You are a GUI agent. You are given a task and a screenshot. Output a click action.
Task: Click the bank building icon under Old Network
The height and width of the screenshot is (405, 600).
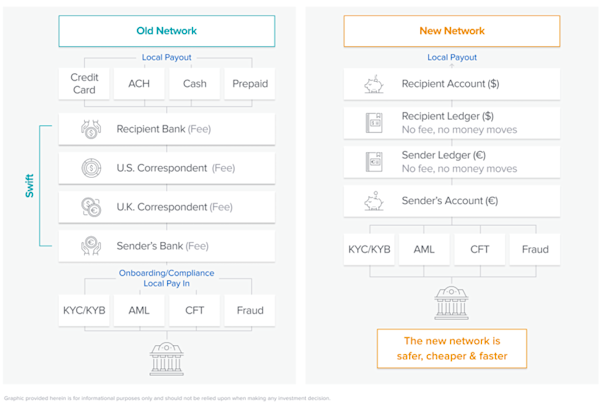tap(166, 359)
